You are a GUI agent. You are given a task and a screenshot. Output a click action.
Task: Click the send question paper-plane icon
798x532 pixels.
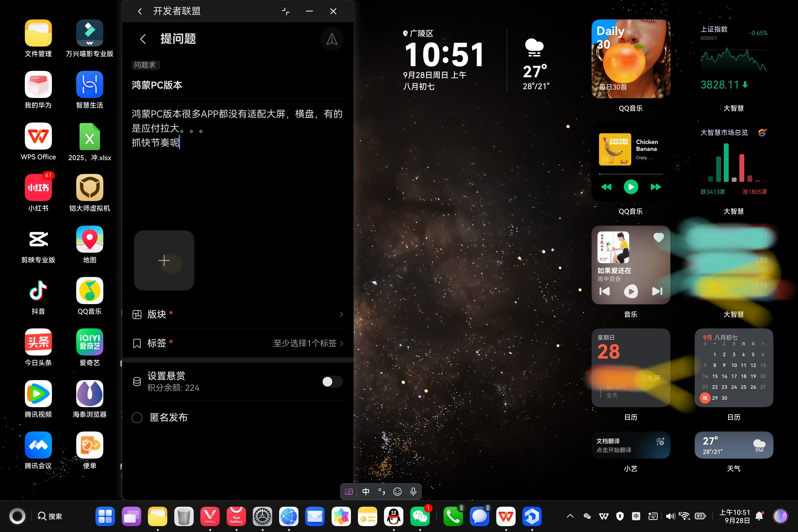331,39
